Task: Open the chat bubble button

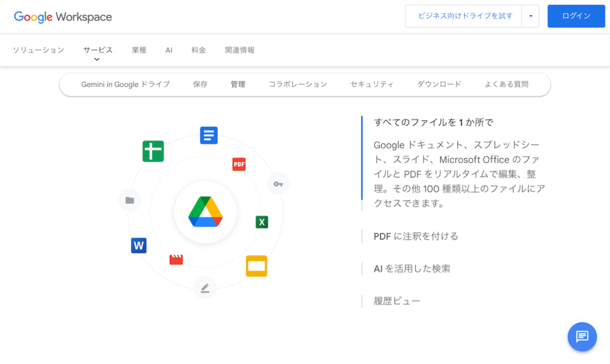Action: [x=582, y=337]
